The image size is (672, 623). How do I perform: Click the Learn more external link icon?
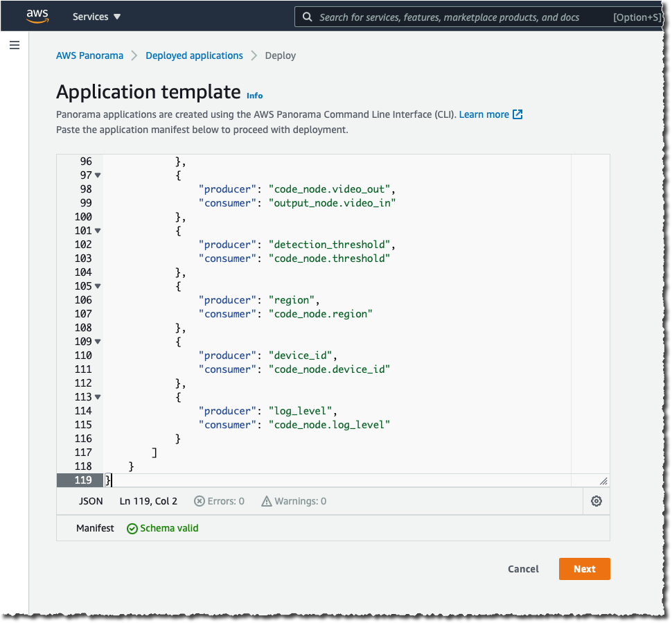point(518,114)
